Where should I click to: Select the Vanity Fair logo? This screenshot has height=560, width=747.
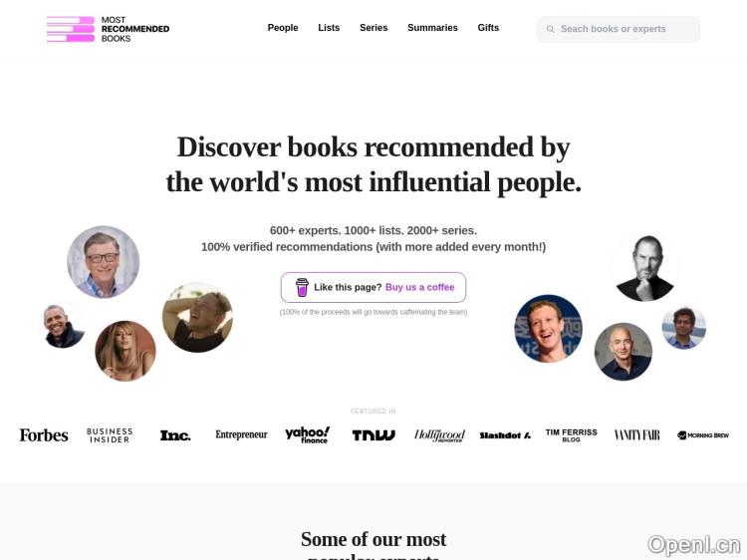[637, 435]
